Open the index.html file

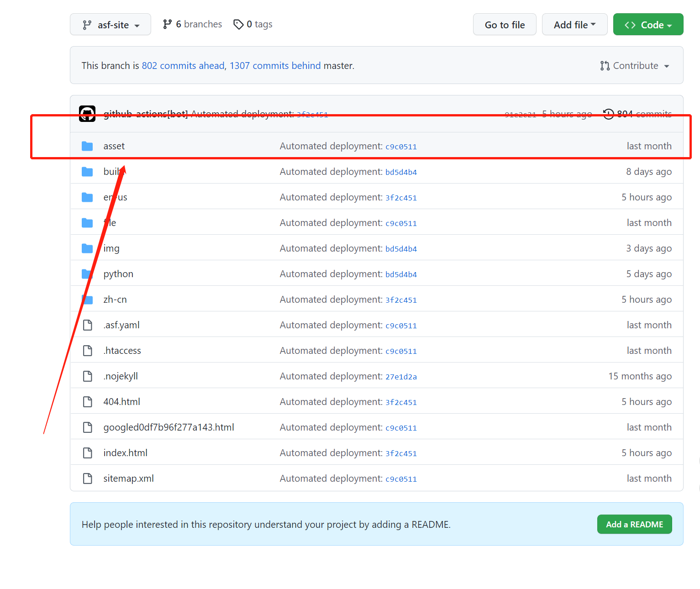(x=126, y=453)
